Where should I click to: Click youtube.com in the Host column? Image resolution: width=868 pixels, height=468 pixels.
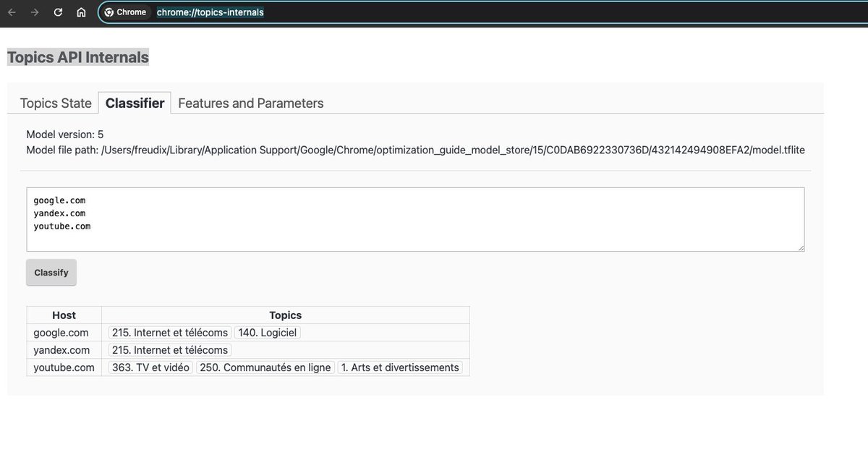click(64, 367)
